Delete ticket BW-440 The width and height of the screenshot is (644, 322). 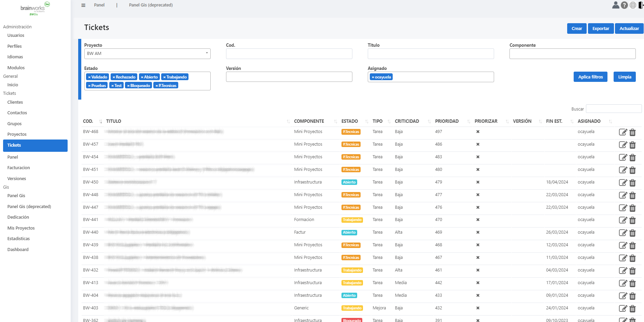[x=632, y=233]
